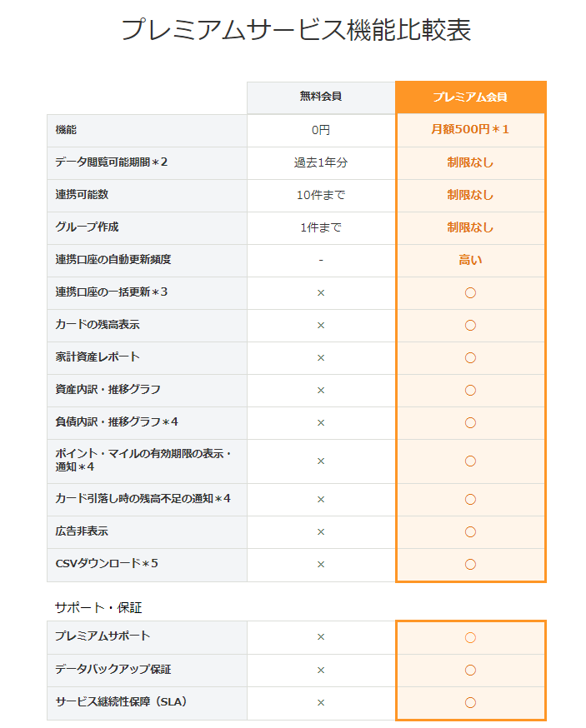The height and width of the screenshot is (728, 586).
Task: Click the 月額500円＊1 price text
Action: [x=470, y=130]
